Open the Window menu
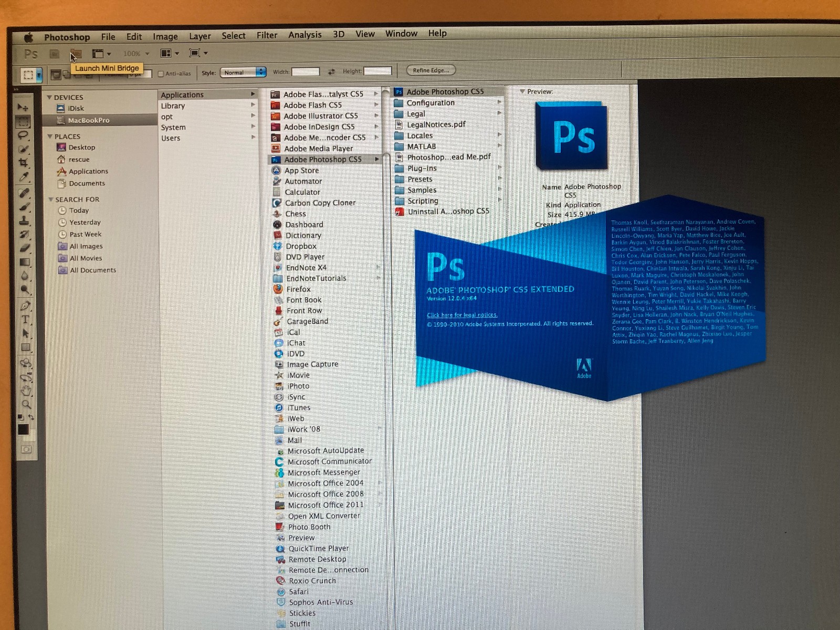 coord(402,34)
